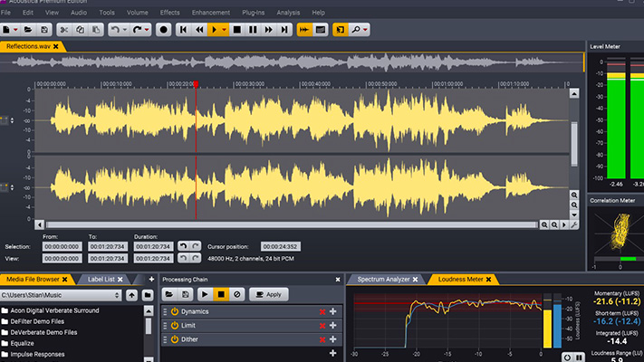This screenshot has height=362, width=644.
Task: Toggle the Limit effect power button
Action: click(174, 326)
